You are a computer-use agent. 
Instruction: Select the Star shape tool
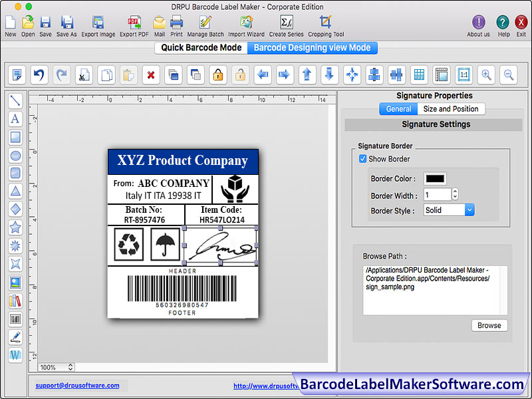click(15, 227)
